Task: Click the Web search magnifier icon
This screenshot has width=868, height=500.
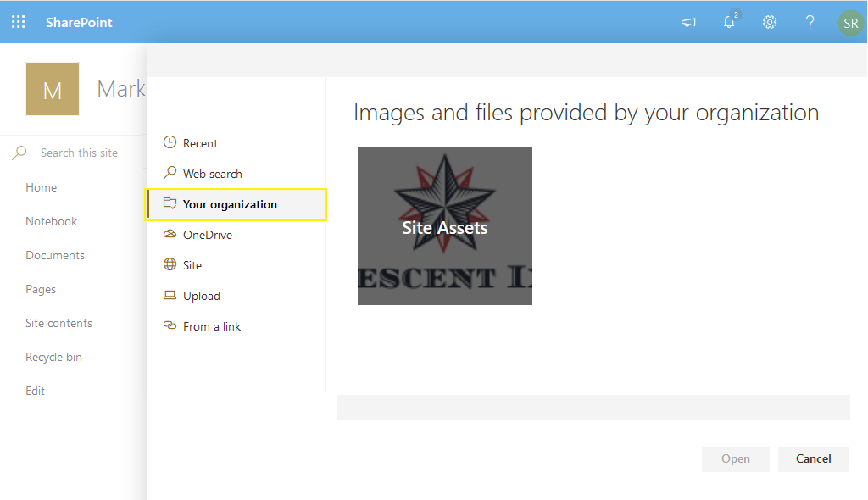Action: (x=170, y=173)
